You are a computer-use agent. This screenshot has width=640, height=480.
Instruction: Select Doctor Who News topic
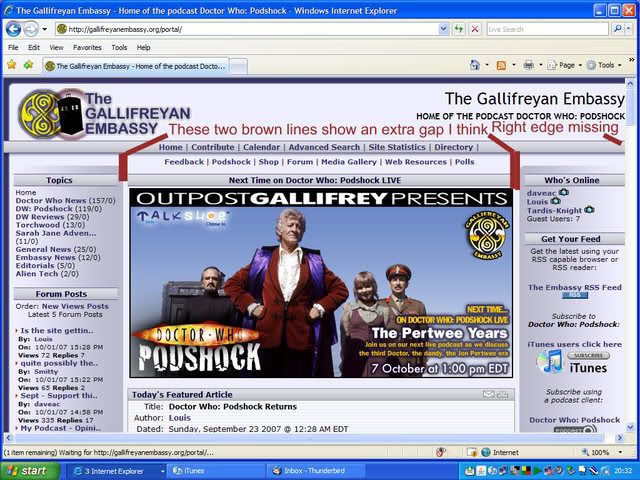(51, 200)
